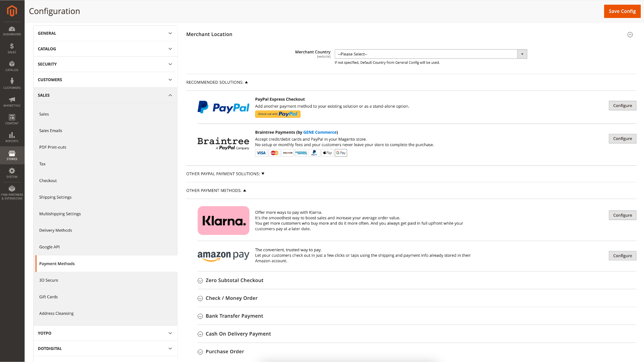
Task: Click the Magento logo icon
Action: point(12,11)
